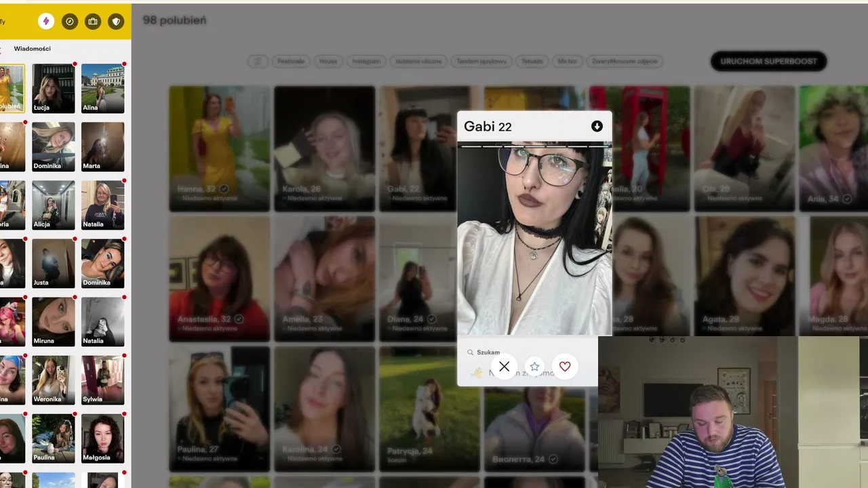Toggle the Zweryfikowane zdjęcie filter

click(625, 61)
